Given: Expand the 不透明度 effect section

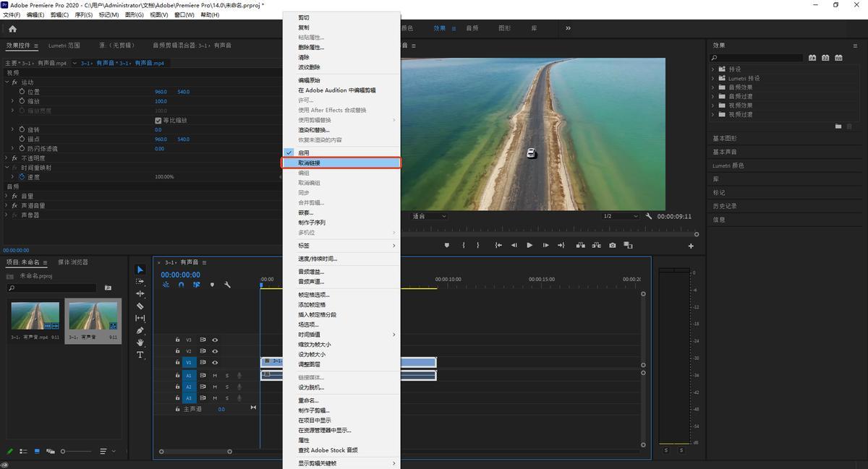Looking at the screenshot, I should click(7, 158).
